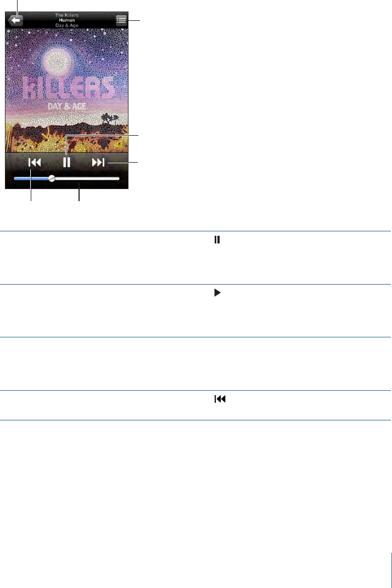
Task: Tap the palm trees on album cover
Action: click(x=110, y=119)
